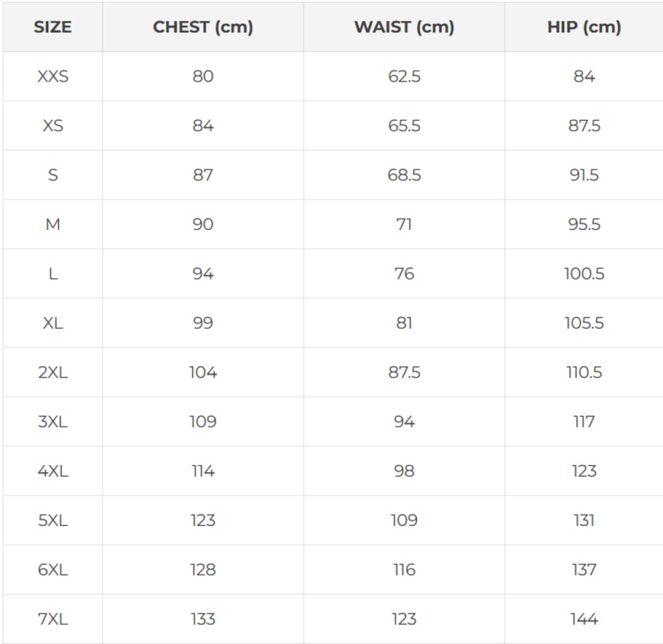
Task: Select hip value 100.5 in L row
Action: click(x=584, y=273)
